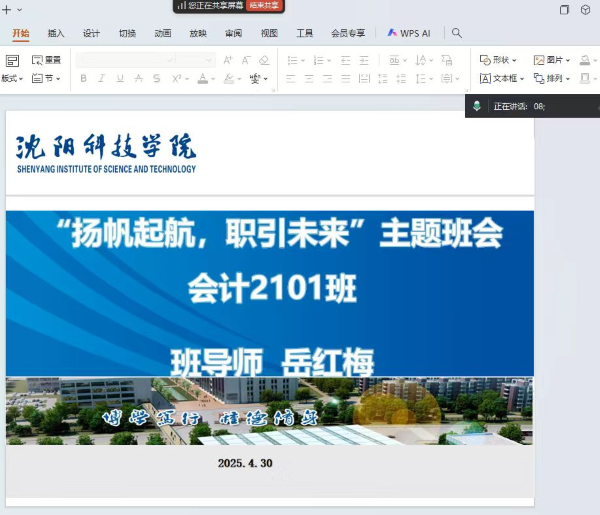600x515 pixels.
Task: Click the new tab plus icon
Action: 7,9
